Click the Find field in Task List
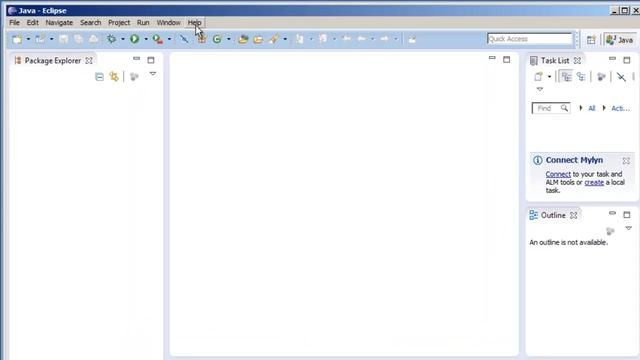Screen dimensions: 640x360 point(551,108)
